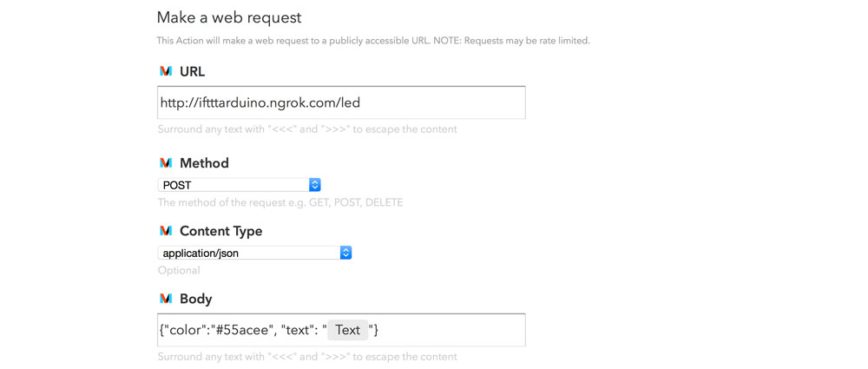The image size is (868, 369).
Task: Click the Maker icon beside Body label
Action: tap(166, 299)
